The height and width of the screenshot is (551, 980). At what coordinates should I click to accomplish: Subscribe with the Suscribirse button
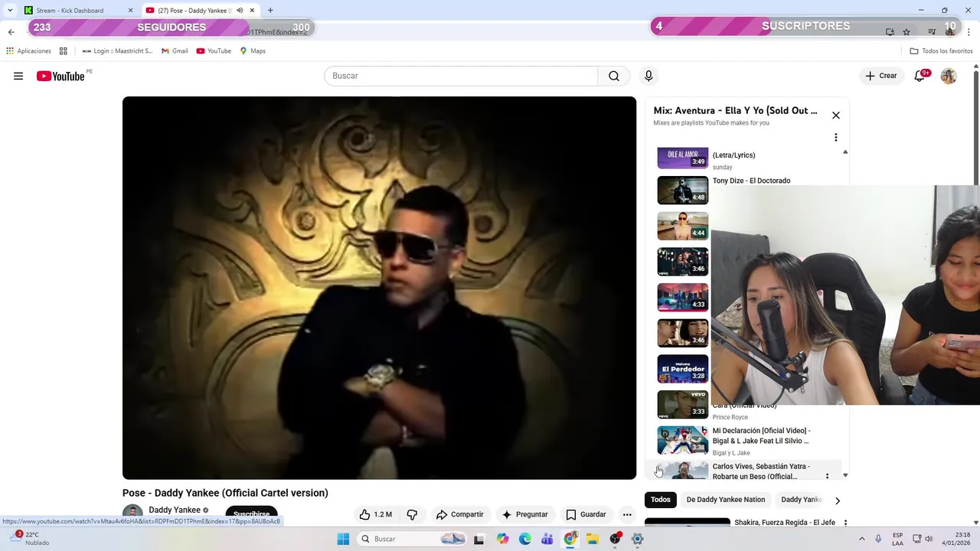pyautogui.click(x=251, y=514)
